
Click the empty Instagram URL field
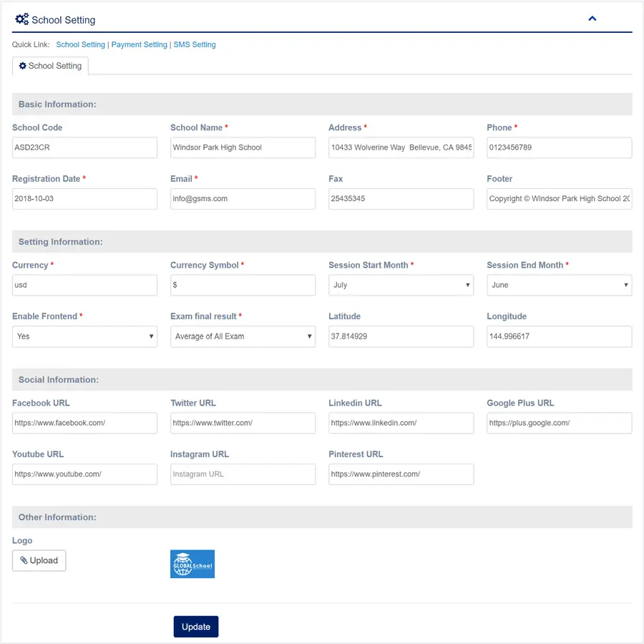click(243, 474)
